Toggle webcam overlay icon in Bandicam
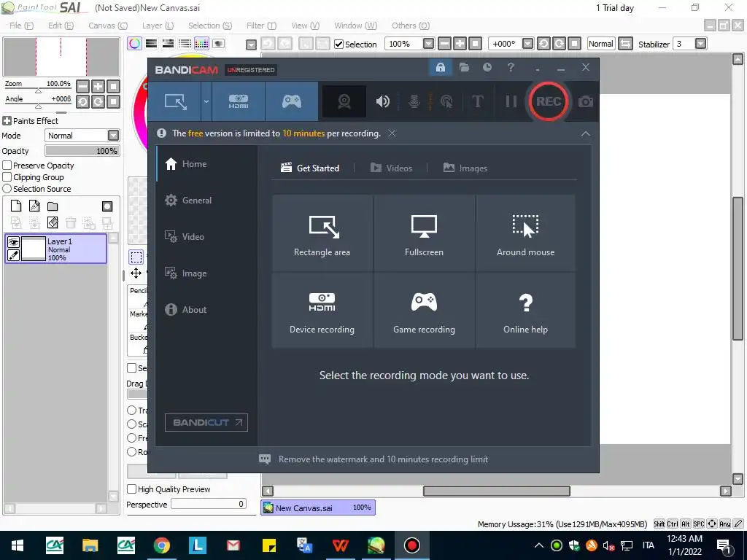 click(x=344, y=101)
